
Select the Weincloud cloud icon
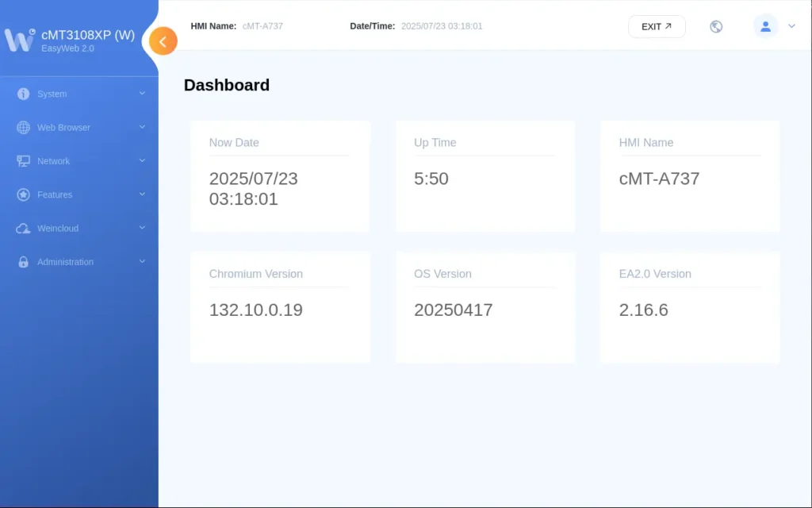point(22,228)
